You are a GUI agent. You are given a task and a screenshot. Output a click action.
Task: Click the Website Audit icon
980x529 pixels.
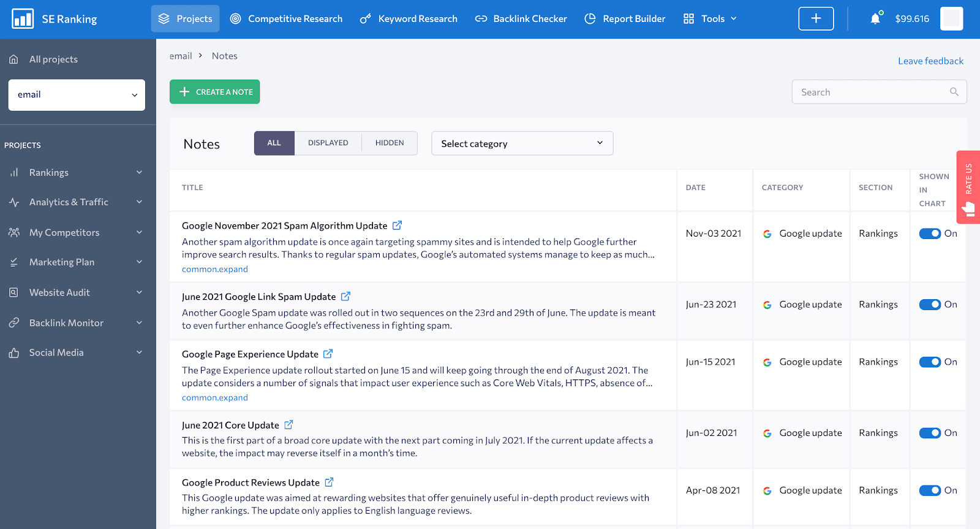tap(13, 293)
